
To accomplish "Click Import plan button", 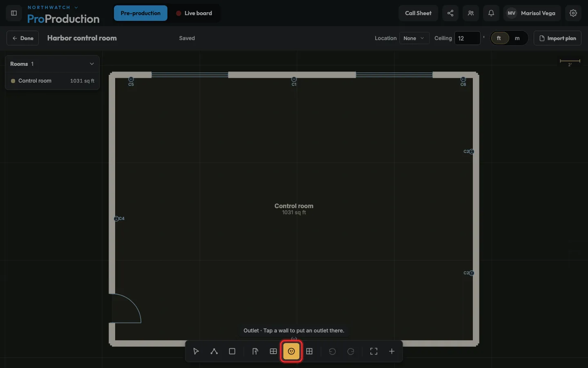I will tap(557, 38).
